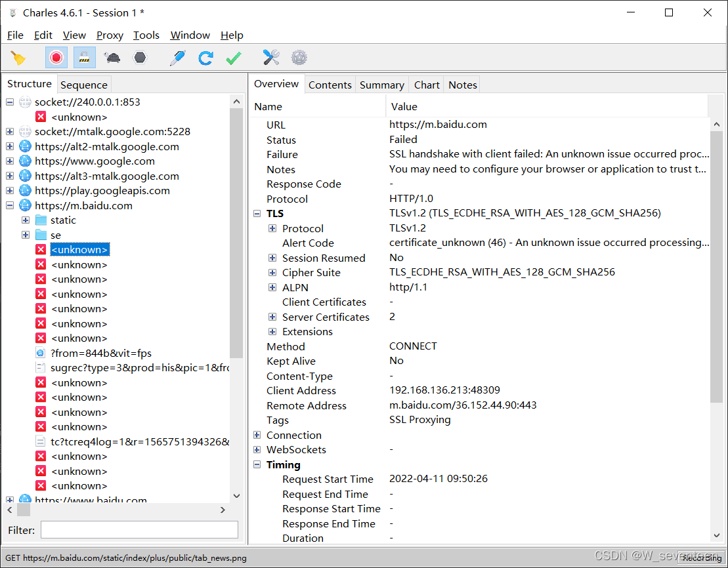Screen dimensions: 728x568
Task: Switch to the Sequence tab
Action: click(83, 85)
